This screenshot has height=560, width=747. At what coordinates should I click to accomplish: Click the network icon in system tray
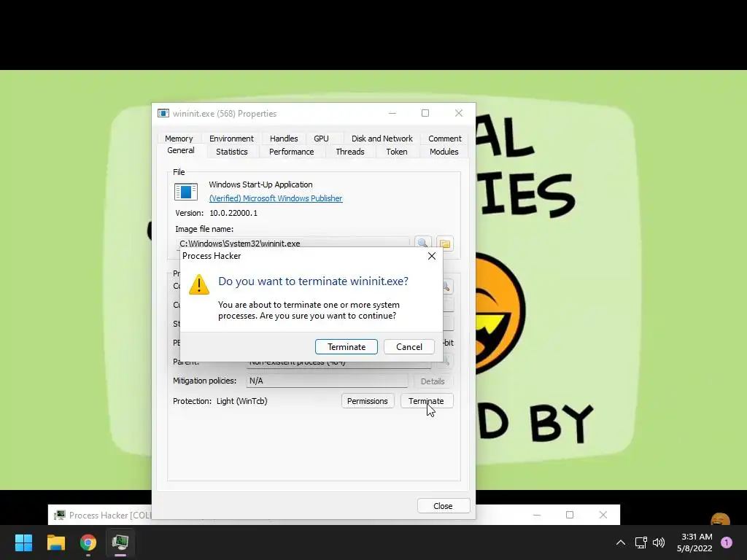click(x=641, y=542)
